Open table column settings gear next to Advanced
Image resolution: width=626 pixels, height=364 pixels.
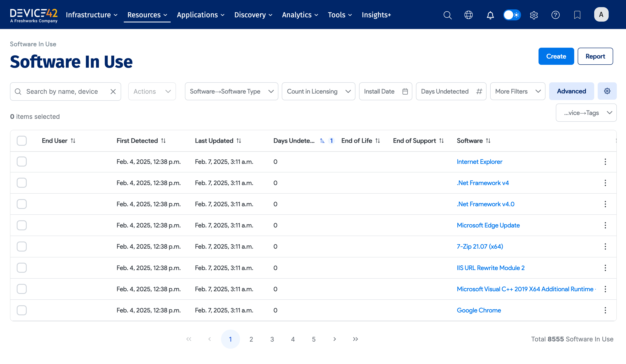point(607,91)
